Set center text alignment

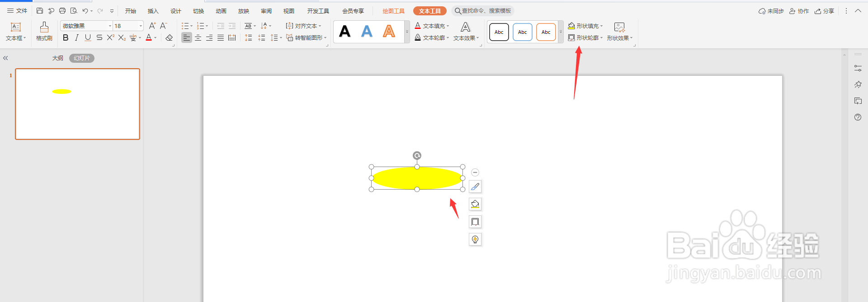(198, 38)
